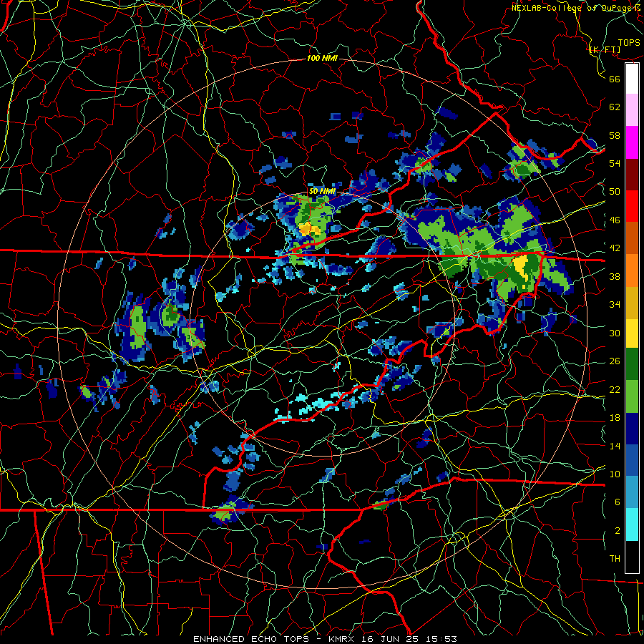Click the '18' legend value
644x644 pixels.
[615, 418]
